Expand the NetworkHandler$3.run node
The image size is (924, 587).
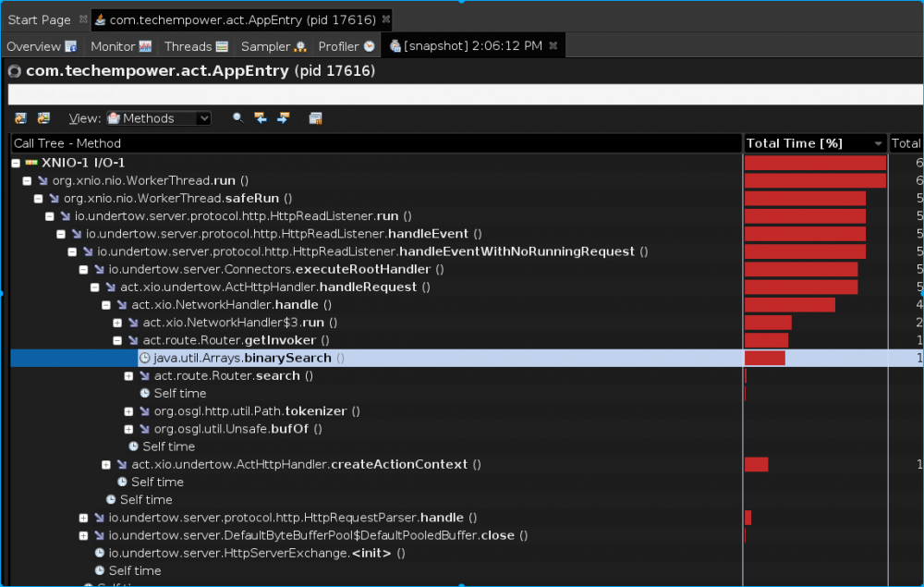[x=117, y=323]
